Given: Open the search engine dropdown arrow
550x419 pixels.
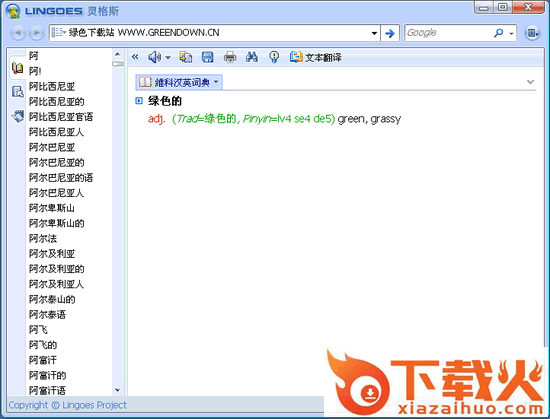Looking at the screenshot, I should pyautogui.click(x=511, y=34).
